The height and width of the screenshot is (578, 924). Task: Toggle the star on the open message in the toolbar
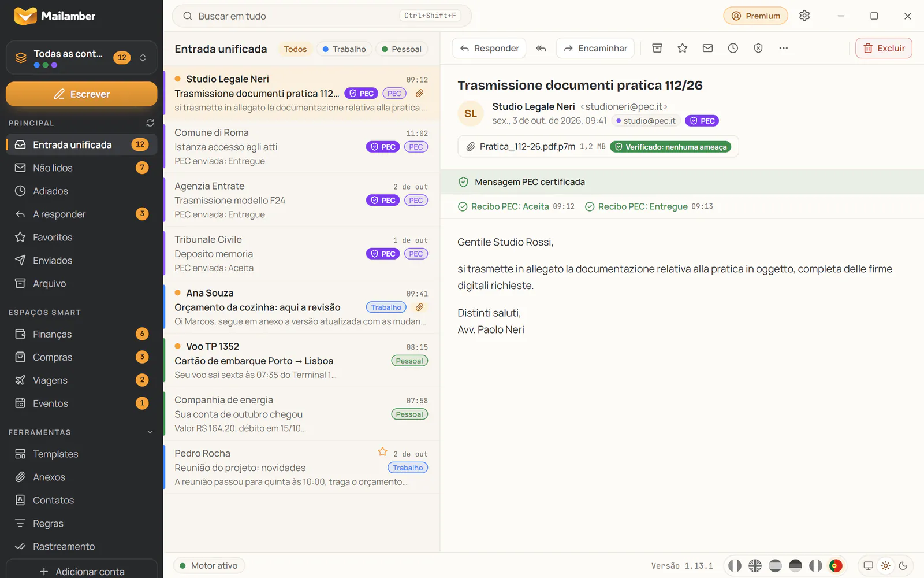pyautogui.click(x=683, y=49)
